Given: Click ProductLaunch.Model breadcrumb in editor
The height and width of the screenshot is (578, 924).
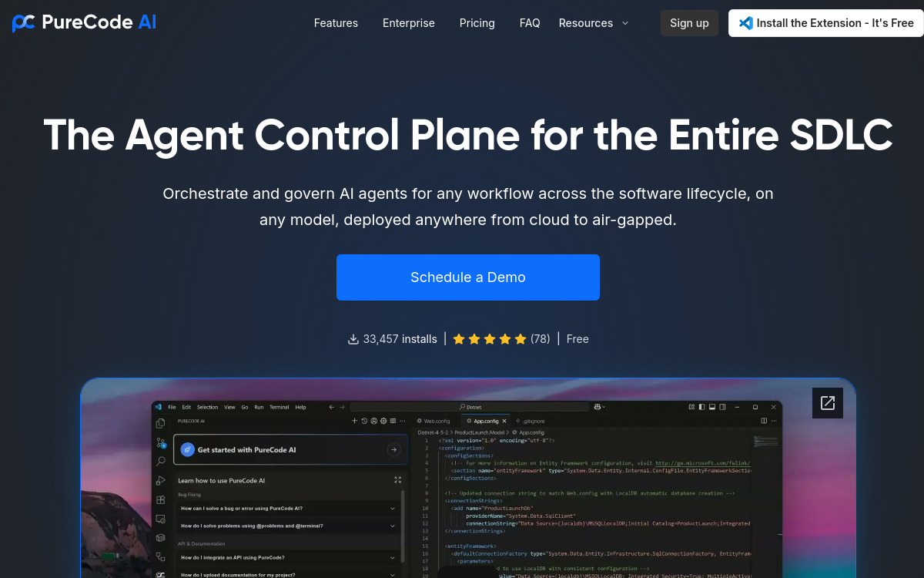Looking at the screenshot, I should 480,432.
